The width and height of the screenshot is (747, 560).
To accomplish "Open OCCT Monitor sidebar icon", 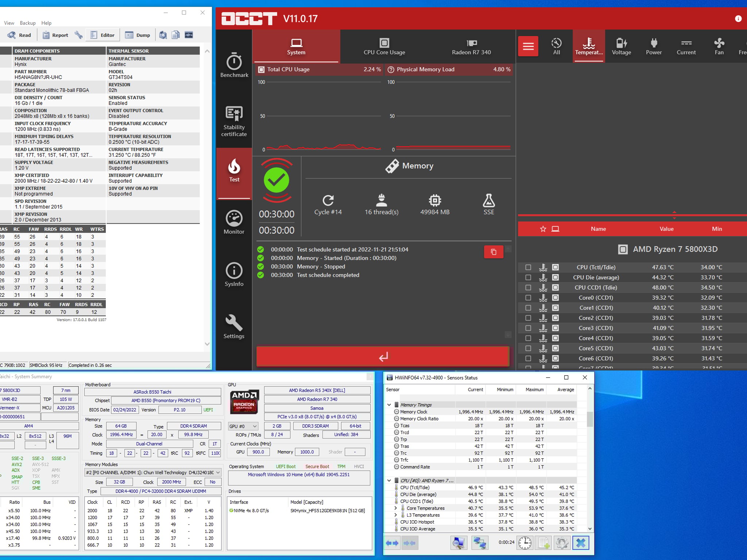I will coord(234,222).
